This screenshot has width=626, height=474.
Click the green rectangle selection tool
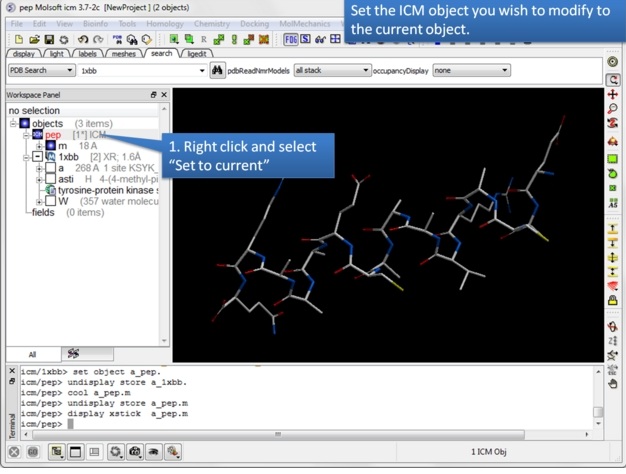pos(613,159)
